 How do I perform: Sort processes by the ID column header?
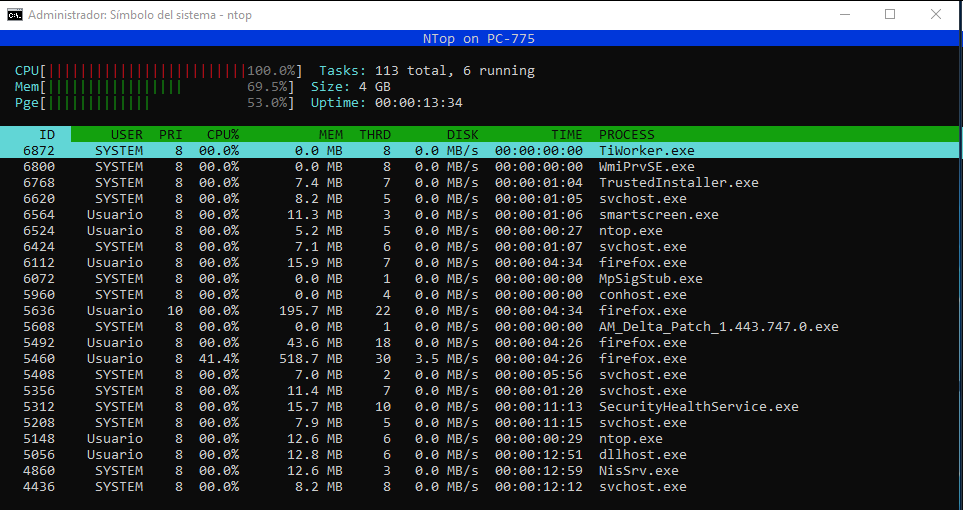[x=46, y=135]
